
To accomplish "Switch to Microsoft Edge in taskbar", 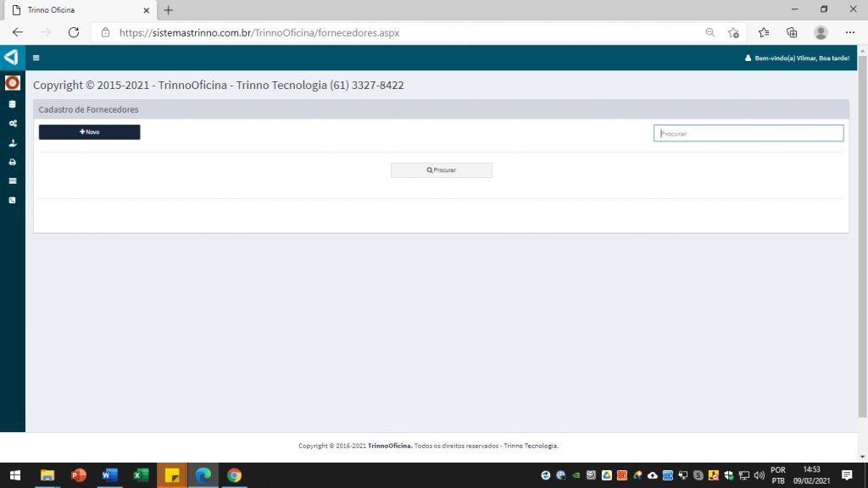I will pos(203,475).
